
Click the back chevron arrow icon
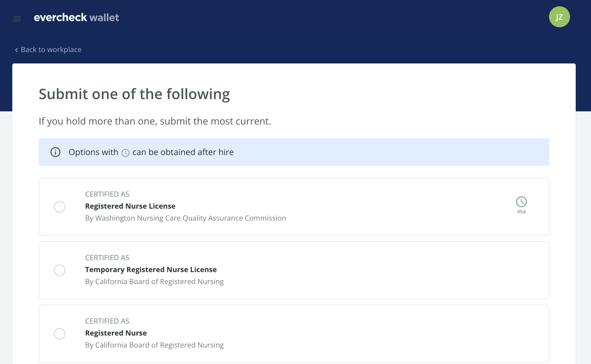point(16,50)
